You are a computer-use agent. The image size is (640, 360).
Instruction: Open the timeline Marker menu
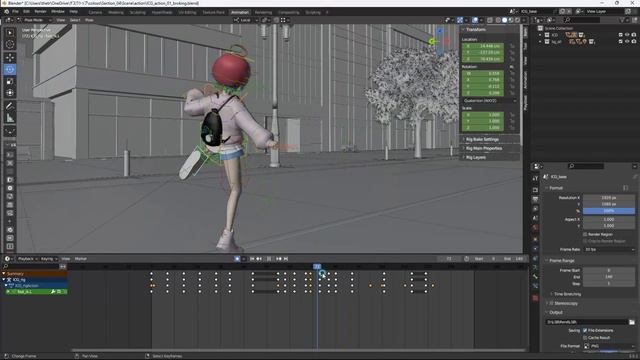pos(81,259)
